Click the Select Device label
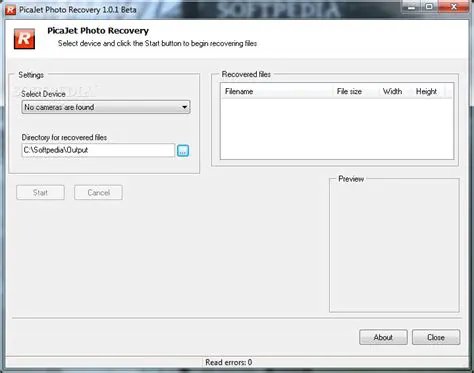The image size is (474, 373). [x=43, y=94]
